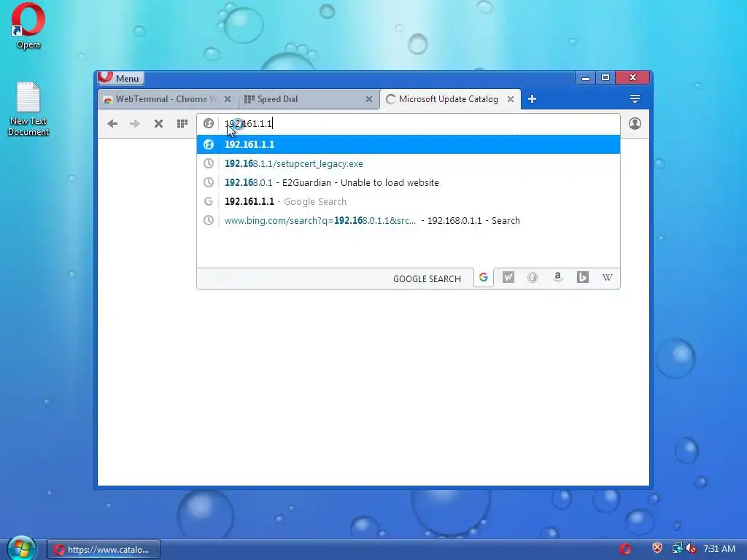The width and height of the screenshot is (747, 560).
Task: Maximize the Opera window
Action: [x=605, y=77]
